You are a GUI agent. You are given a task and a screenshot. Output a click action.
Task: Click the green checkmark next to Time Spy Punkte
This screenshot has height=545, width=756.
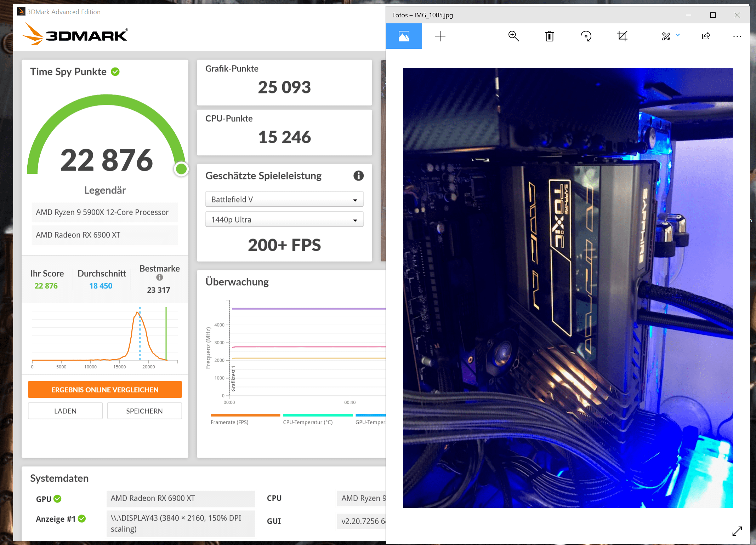(115, 72)
